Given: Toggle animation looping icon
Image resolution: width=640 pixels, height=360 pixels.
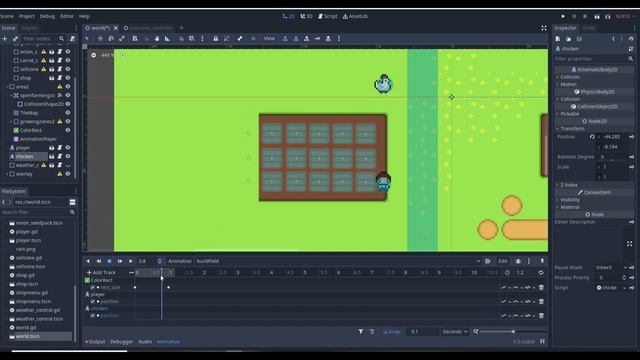Looking at the screenshot, I should coord(540,272).
